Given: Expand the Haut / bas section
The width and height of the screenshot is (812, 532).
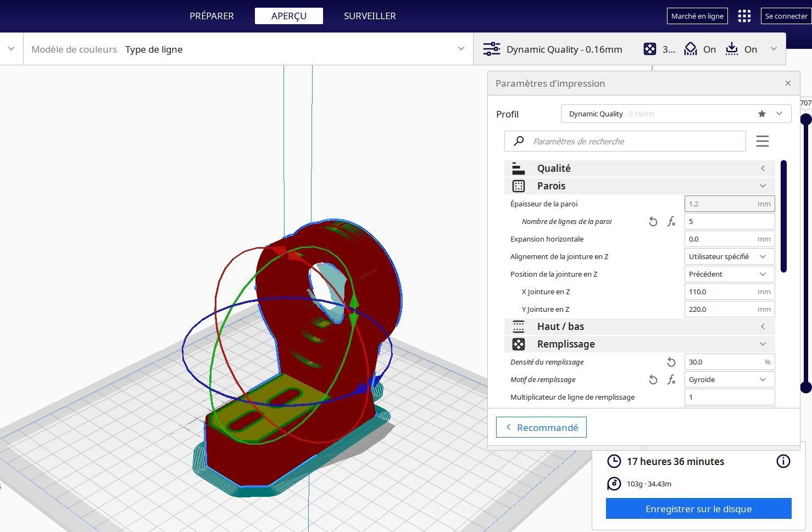Looking at the screenshot, I should point(639,327).
